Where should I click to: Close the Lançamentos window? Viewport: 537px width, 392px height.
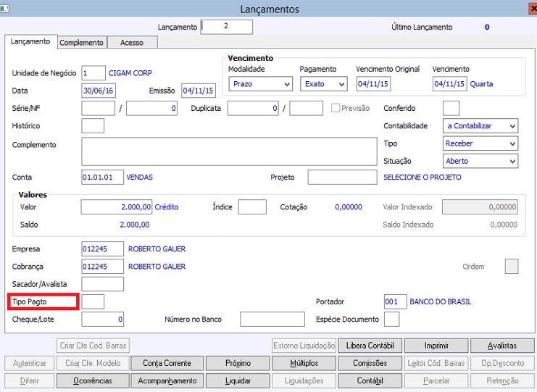coord(533,8)
